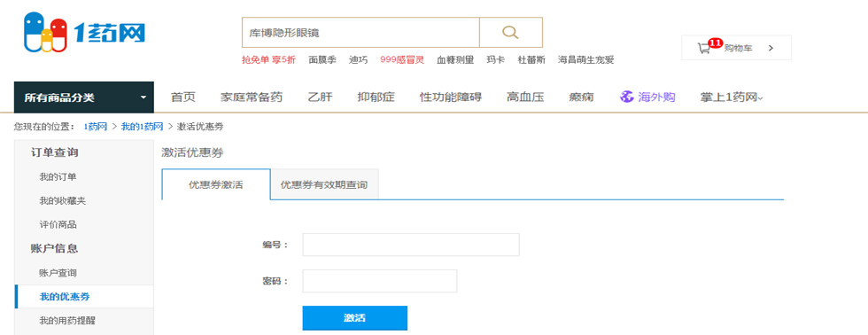Screen dimensions: 868x335
Task: Click the 面膜季 hot search link
Action: coord(322,59)
